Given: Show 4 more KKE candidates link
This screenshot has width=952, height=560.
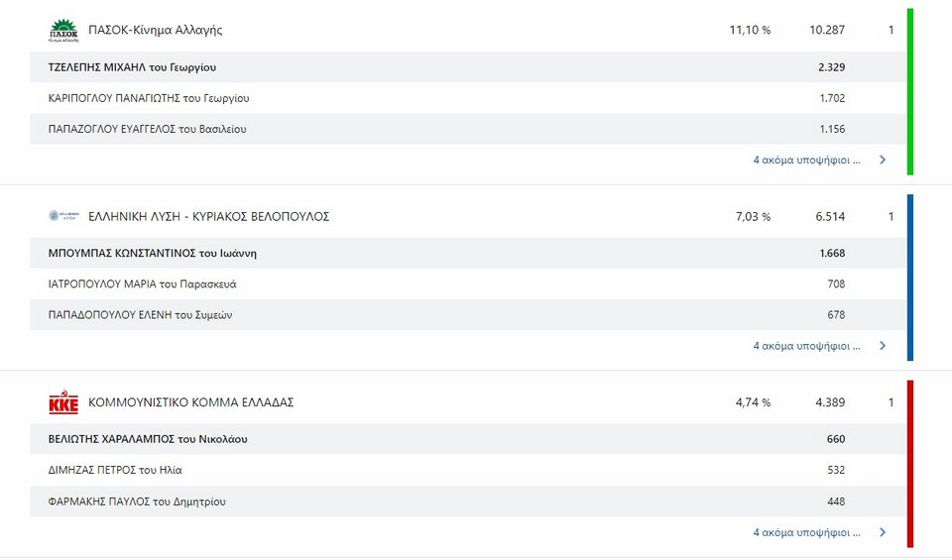Looking at the screenshot, I should [x=806, y=532].
